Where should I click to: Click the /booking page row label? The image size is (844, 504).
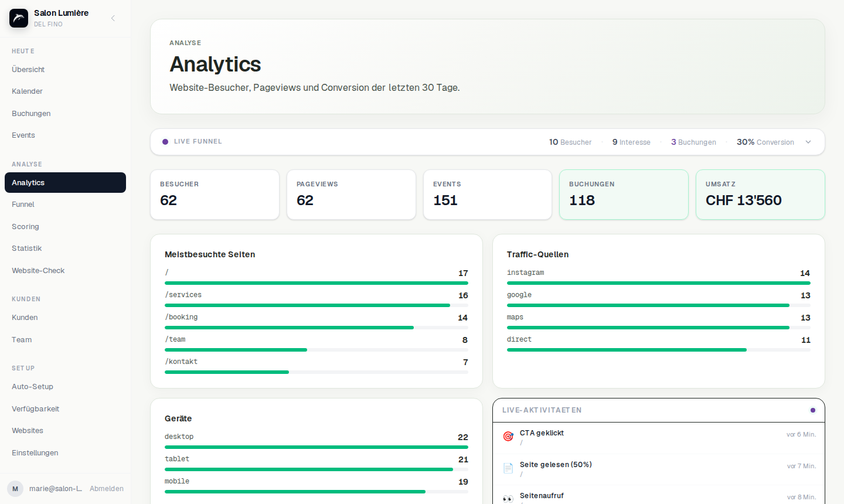pos(181,317)
